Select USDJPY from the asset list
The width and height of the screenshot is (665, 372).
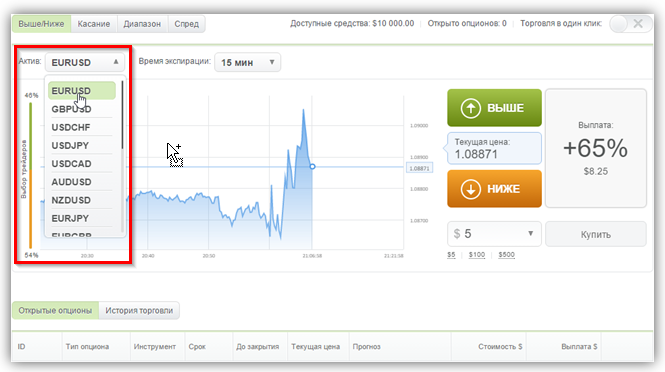tap(82, 145)
